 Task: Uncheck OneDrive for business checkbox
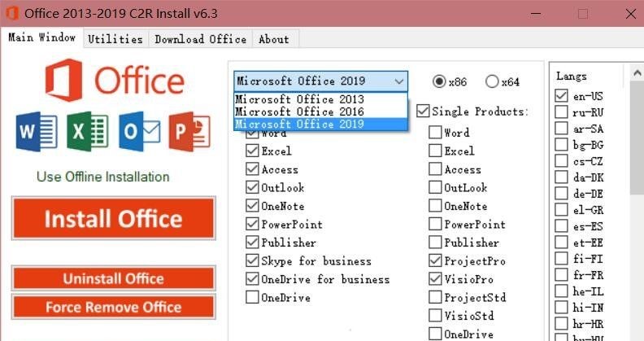(x=252, y=279)
